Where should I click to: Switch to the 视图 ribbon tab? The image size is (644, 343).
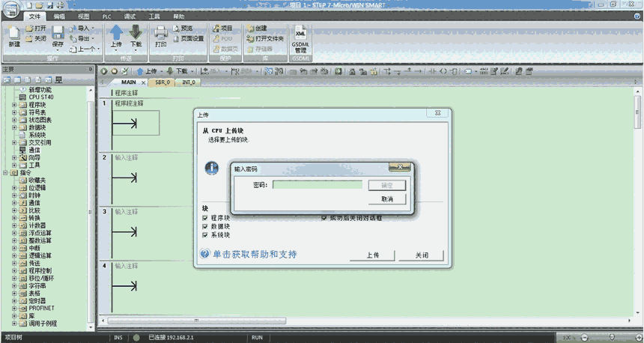(x=83, y=16)
